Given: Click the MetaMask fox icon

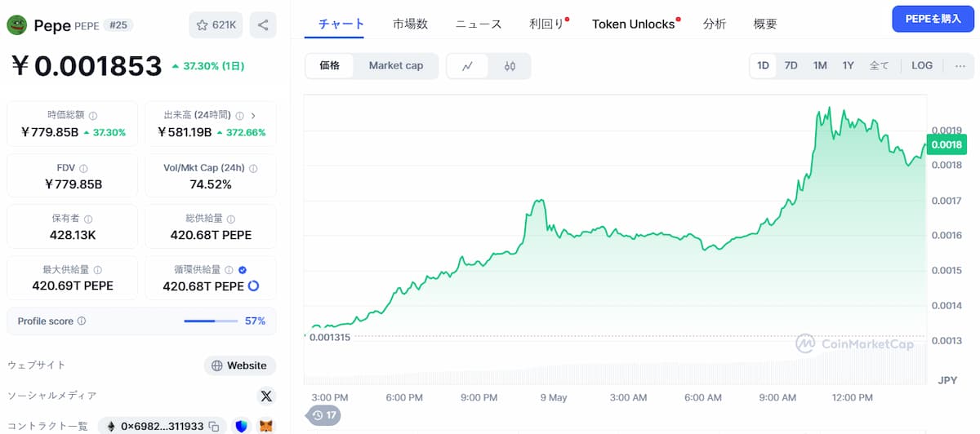Looking at the screenshot, I should click(x=266, y=426).
